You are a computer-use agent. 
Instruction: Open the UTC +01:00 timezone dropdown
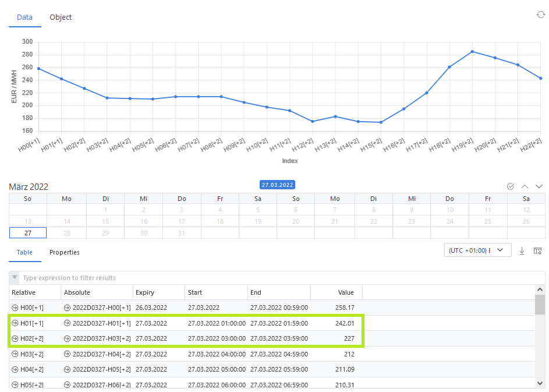pos(477,250)
